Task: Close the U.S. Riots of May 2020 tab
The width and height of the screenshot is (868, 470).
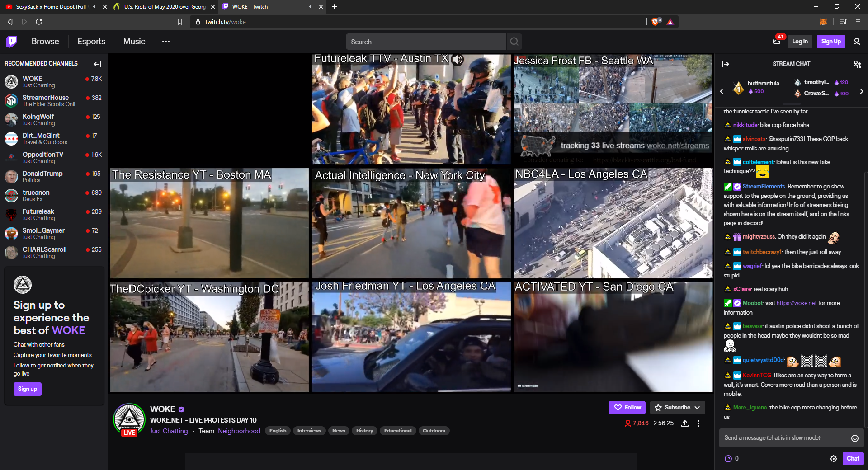Action: (x=213, y=7)
